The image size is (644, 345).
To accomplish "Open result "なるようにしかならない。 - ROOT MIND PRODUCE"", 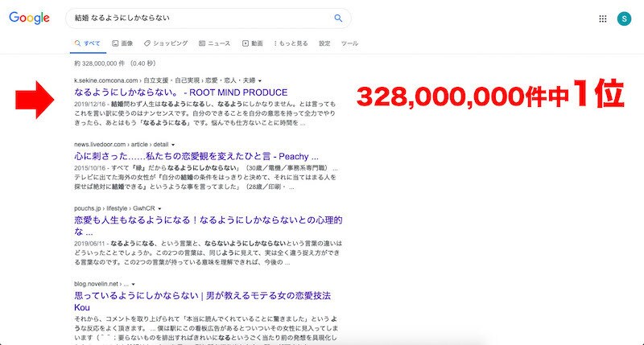I will 180,92.
